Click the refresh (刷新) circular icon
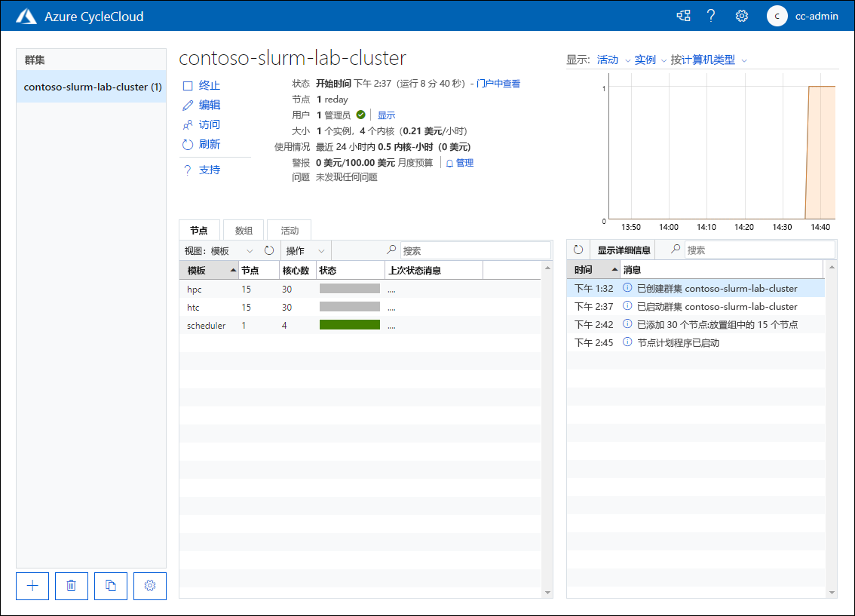Image resolution: width=855 pixels, height=616 pixels. pos(188,145)
